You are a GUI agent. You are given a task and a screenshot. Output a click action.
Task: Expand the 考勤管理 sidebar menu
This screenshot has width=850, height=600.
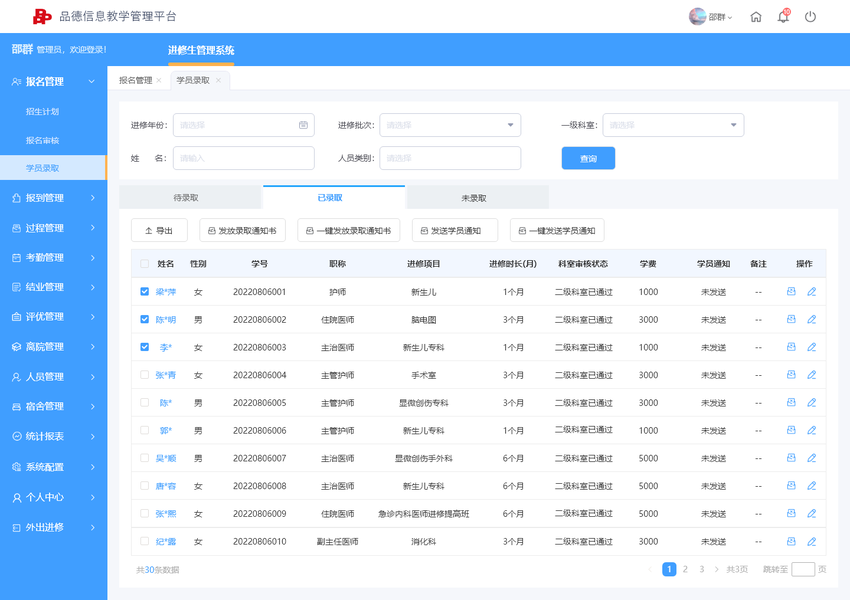(54, 257)
